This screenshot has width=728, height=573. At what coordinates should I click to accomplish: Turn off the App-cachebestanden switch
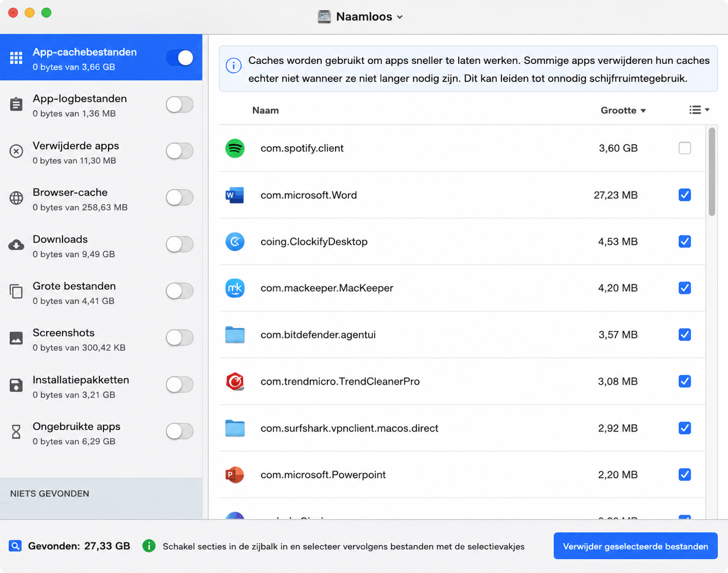[x=180, y=58]
